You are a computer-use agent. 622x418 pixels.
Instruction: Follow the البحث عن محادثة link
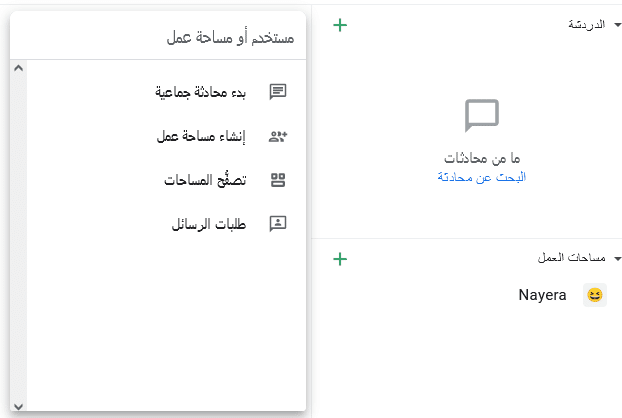point(481,177)
